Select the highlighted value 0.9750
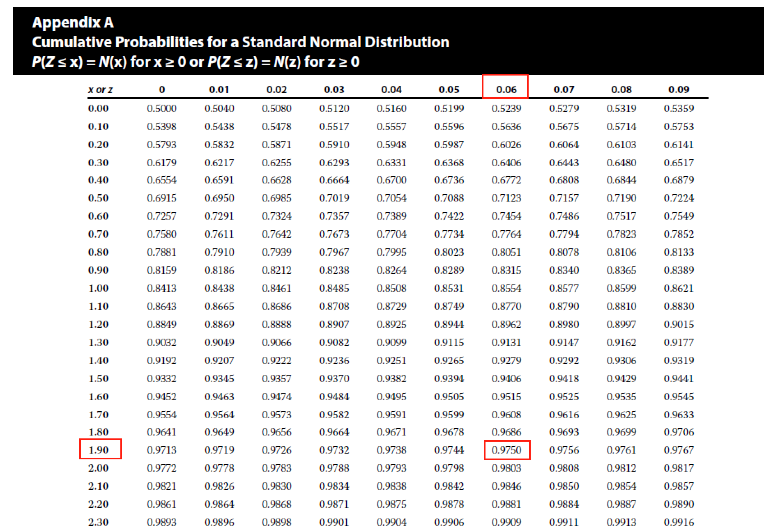764x532 pixels. (506, 450)
